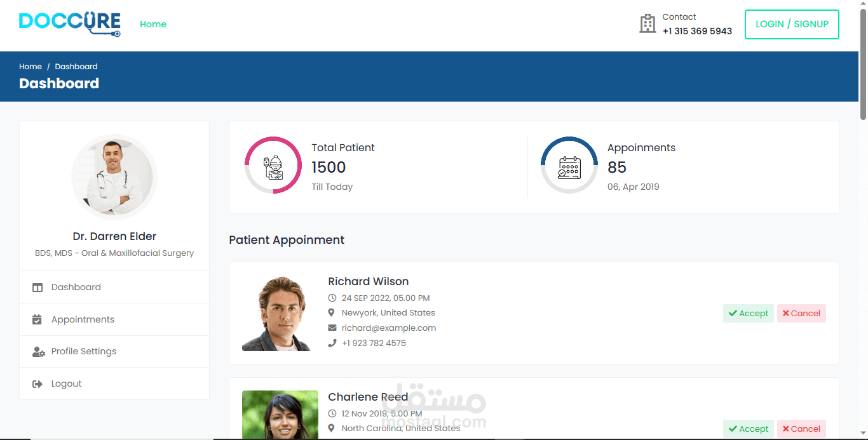
Task: Open the Home navigation menu item
Action: point(153,24)
